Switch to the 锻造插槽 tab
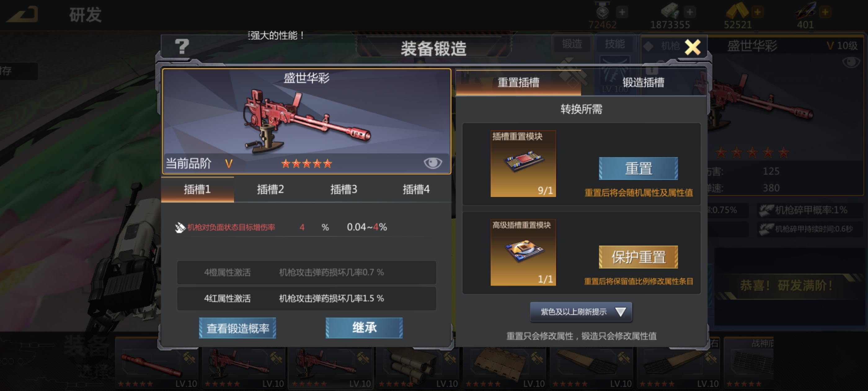This screenshot has height=391, width=868. [x=643, y=82]
